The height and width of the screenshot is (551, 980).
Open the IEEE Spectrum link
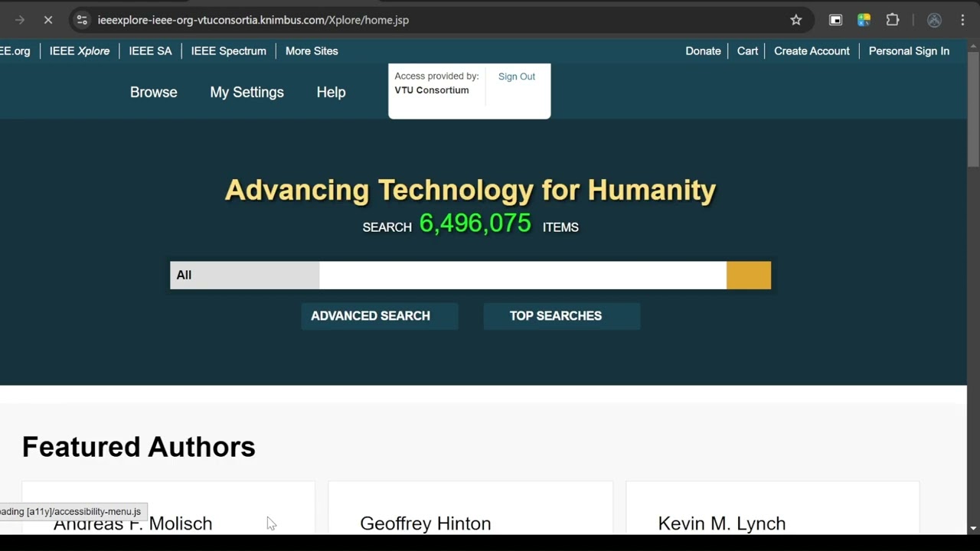(x=229, y=51)
